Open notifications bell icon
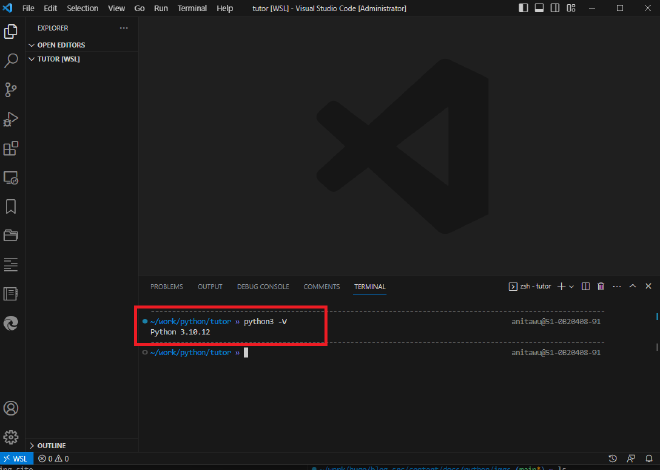This screenshot has width=660, height=470. [x=649, y=459]
